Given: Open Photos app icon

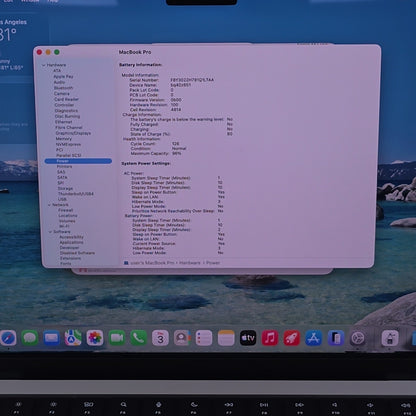Looking at the screenshot, I should tap(95, 338).
